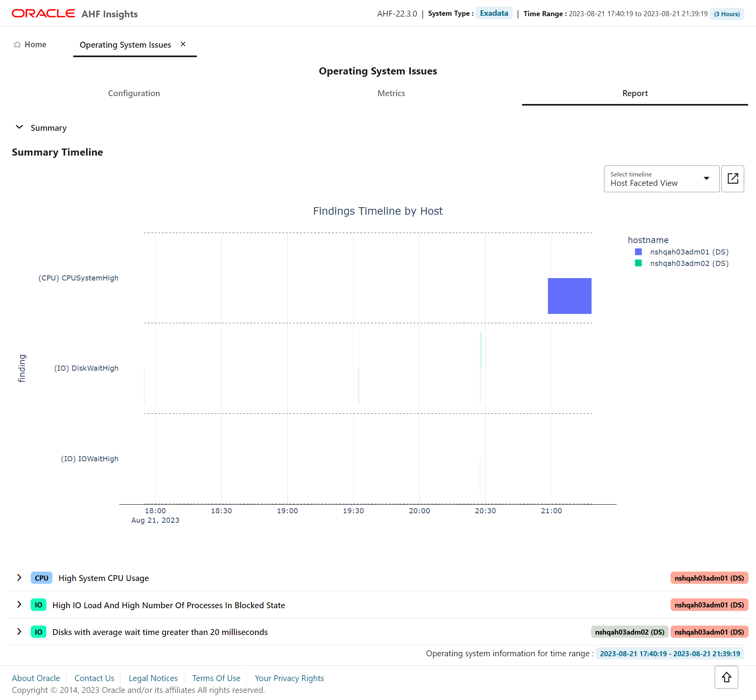This screenshot has width=756, height=700.
Task: Switch to the Metrics tab
Action: (391, 93)
